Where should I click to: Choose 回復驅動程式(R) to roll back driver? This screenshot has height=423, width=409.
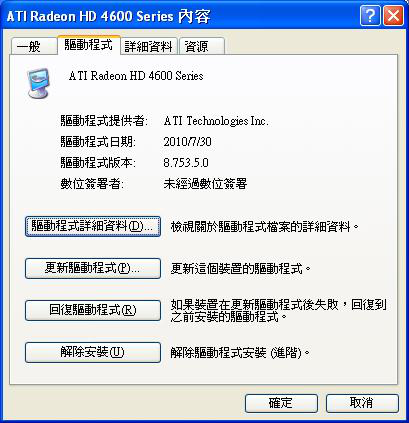[x=93, y=310]
